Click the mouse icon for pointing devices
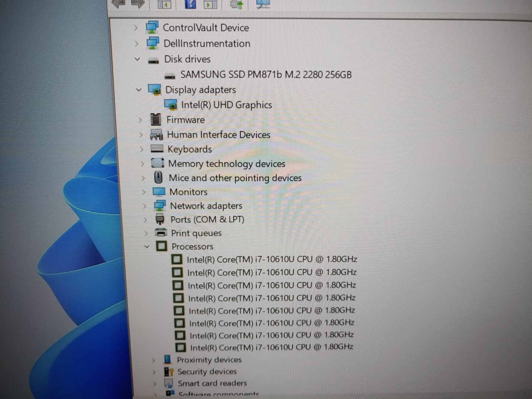This screenshot has width=532, height=399. click(158, 178)
